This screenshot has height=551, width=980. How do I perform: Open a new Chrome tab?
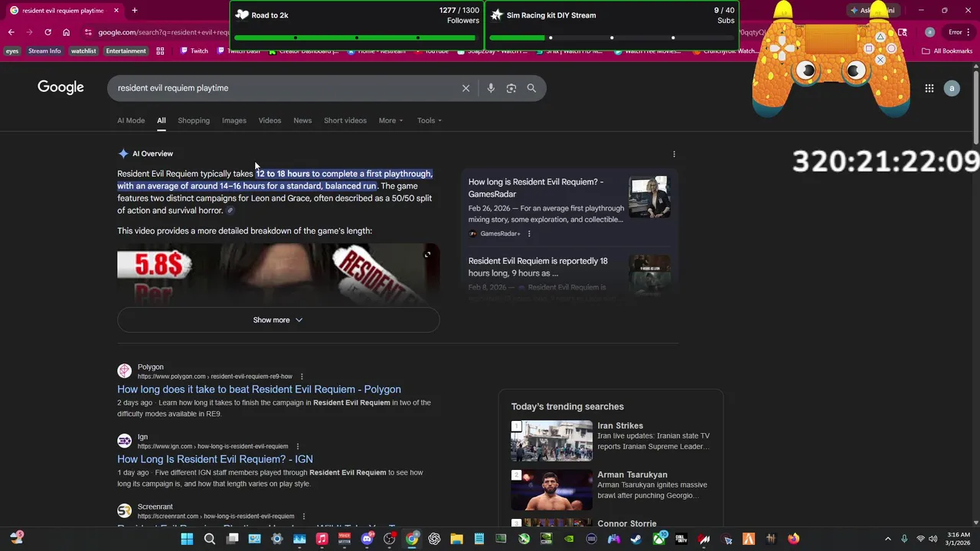134,11
